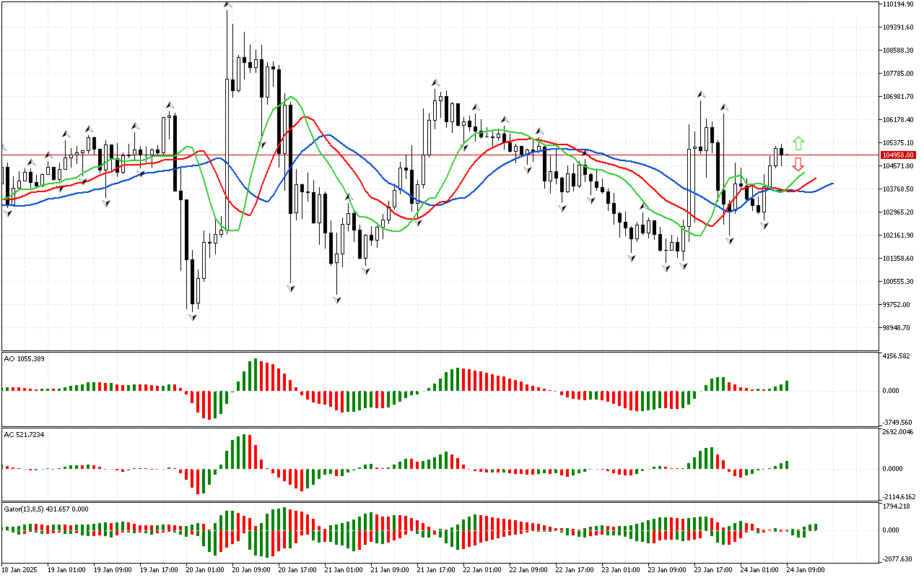
Task: Click the -2114.6162 AC scale value
Action: 900,497
